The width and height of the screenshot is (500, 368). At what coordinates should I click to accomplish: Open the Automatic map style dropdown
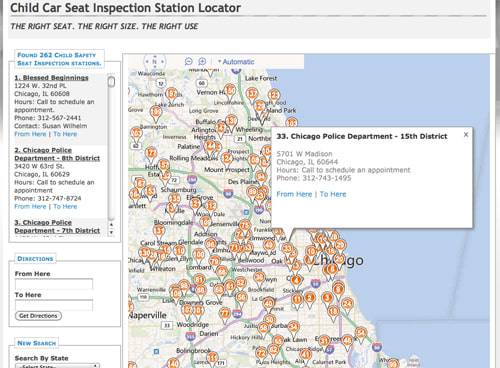point(236,62)
